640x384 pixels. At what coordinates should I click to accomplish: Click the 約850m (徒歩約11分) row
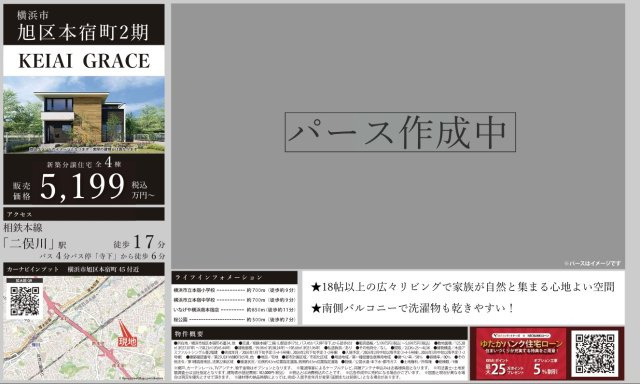tap(234, 310)
